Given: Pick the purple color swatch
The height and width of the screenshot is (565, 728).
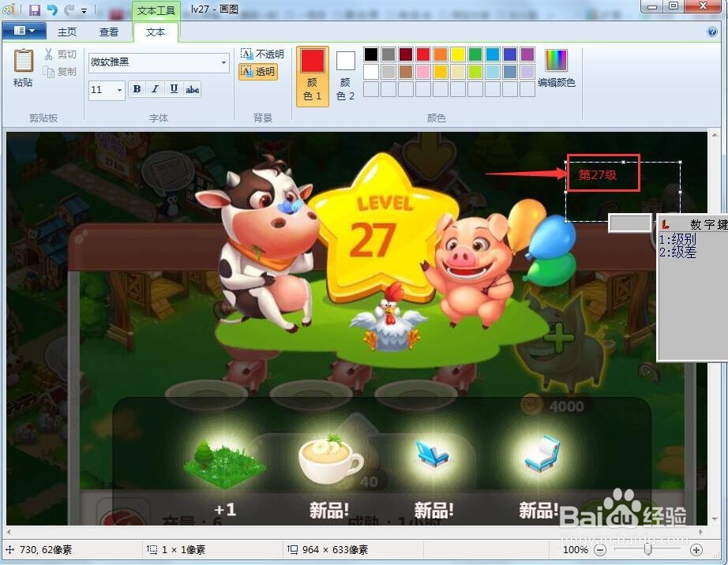Looking at the screenshot, I should point(527,54).
